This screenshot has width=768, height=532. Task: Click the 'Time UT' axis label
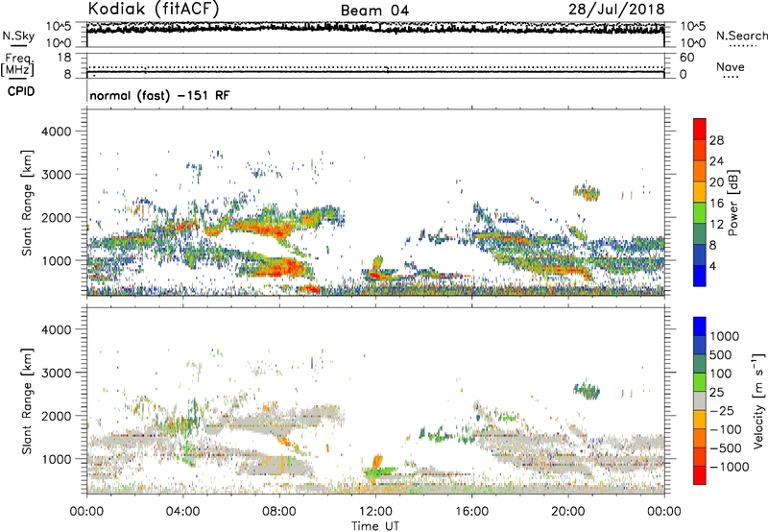[x=375, y=526]
